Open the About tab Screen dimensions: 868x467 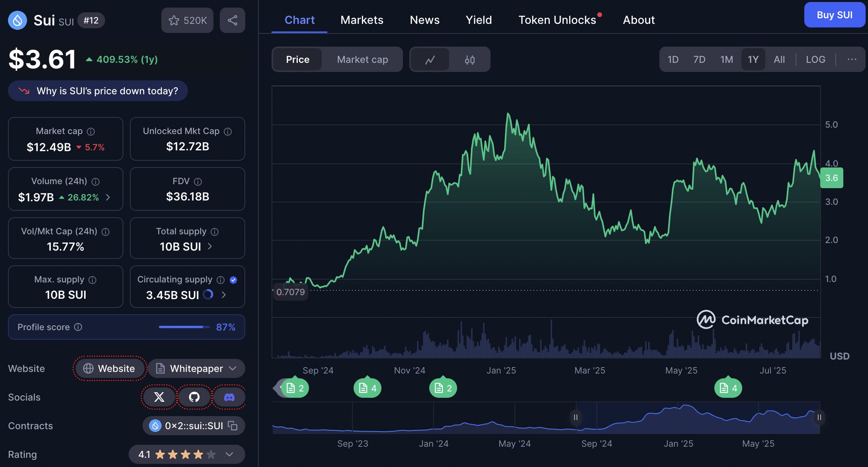tap(639, 20)
